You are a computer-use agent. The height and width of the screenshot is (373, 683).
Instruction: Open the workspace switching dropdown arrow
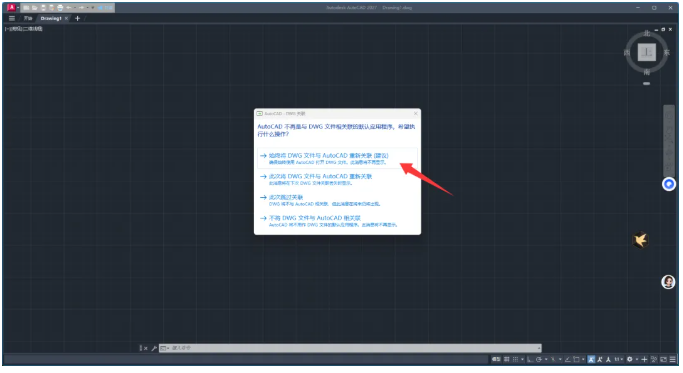coord(637,359)
